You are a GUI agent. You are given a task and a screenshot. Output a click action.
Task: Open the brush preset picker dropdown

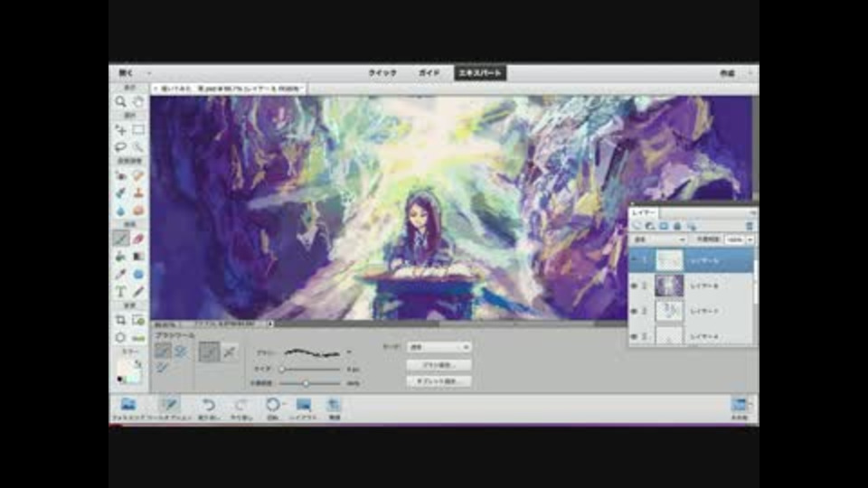349,352
